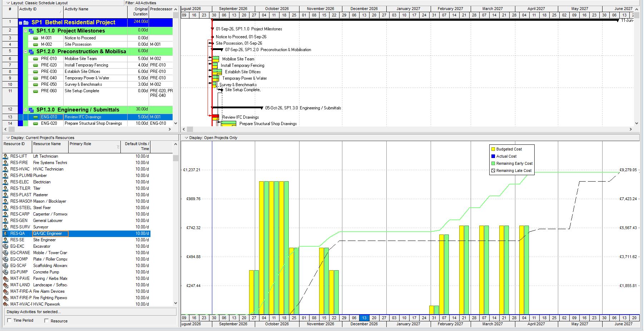
Task: Click the equipment icon for EQ-CRANE
Action: [x=5, y=253]
